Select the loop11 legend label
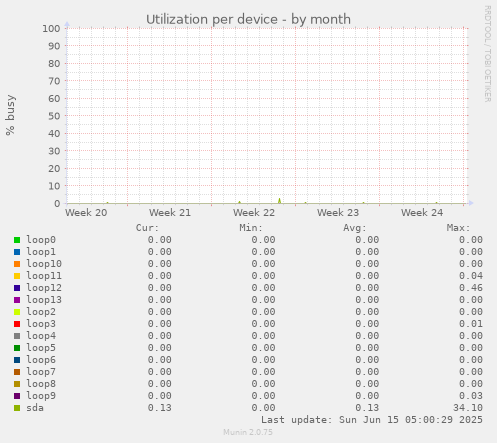Screen dimensions: 497x443 tap(44, 276)
